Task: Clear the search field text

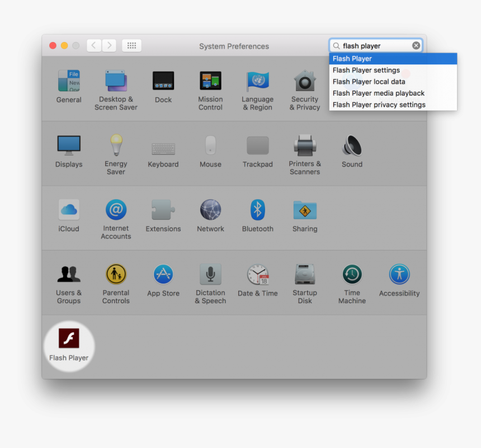Action: pos(416,46)
